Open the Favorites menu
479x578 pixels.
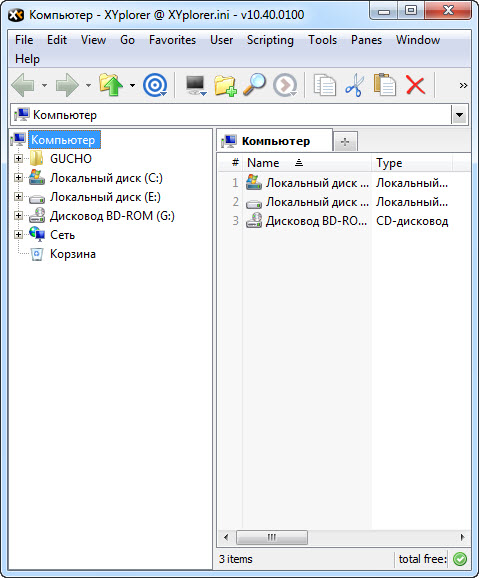click(172, 40)
